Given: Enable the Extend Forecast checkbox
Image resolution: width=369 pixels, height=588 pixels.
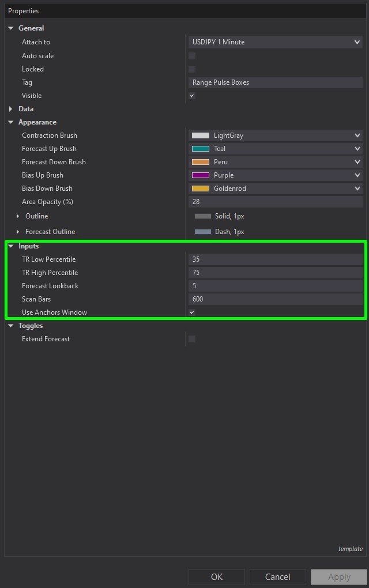Looking at the screenshot, I should pyautogui.click(x=192, y=339).
